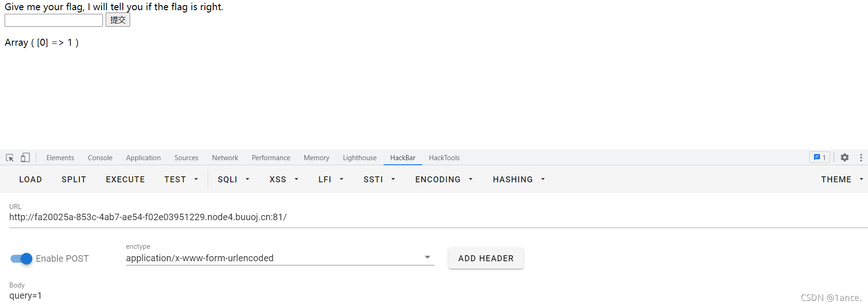
Task: Activate the inspect element picker icon
Action: click(x=10, y=158)
